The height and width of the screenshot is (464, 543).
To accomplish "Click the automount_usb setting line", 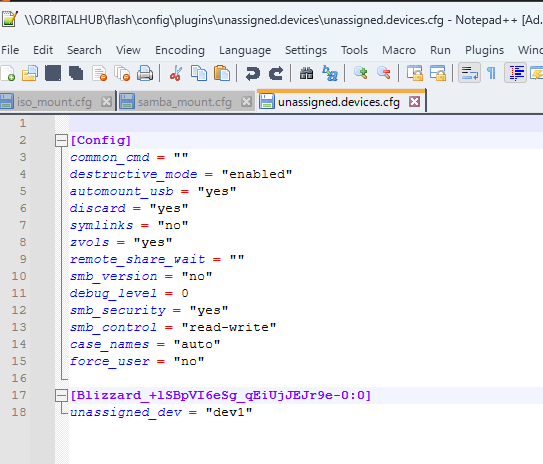I will coord(153,191).
